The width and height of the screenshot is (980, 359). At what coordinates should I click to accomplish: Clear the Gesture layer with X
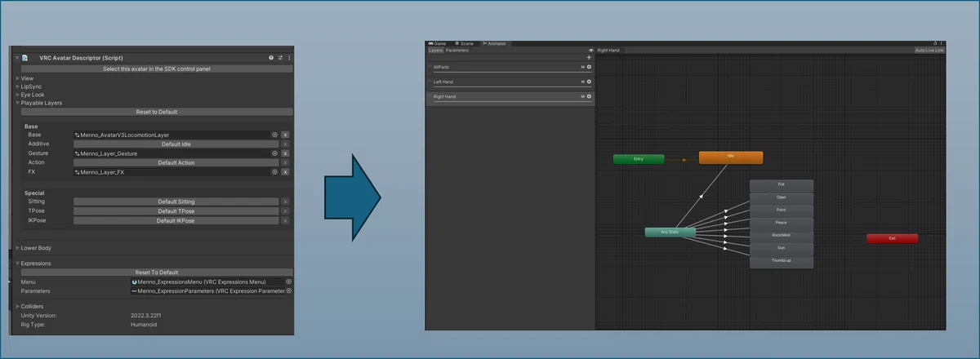[x=285, y=153]
